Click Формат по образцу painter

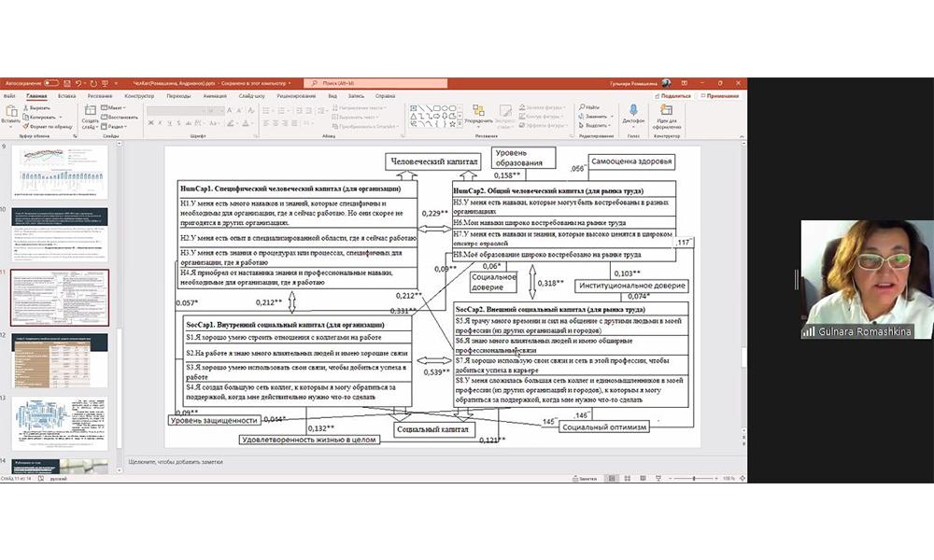48,126
